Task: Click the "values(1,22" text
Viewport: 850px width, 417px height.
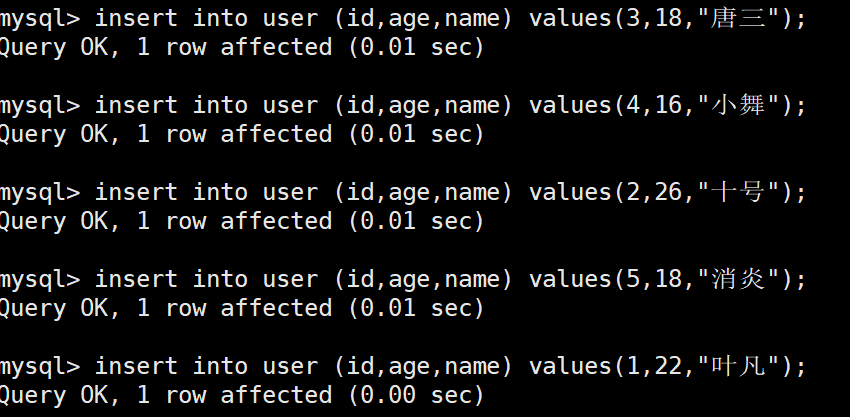Action: [606, 367]
